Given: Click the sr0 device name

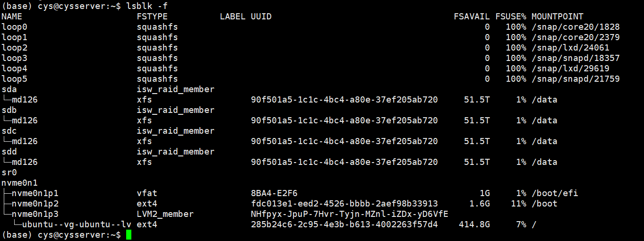Looking at the screenshot, I should click(x=9, y=172).
